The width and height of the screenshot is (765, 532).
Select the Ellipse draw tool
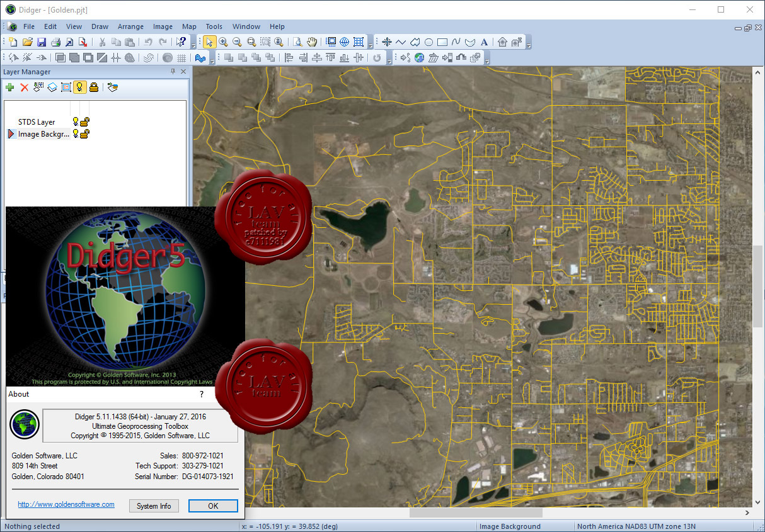[x=429, y=42]
